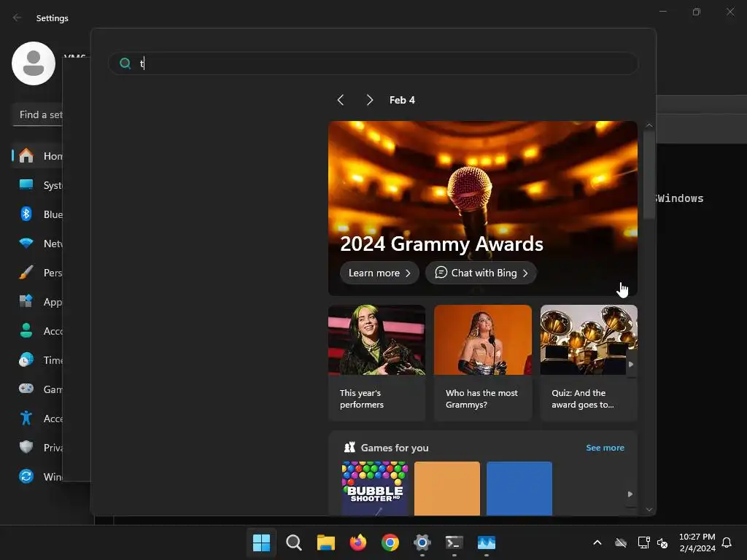Open This year's performers card

(x=377, y=363)
